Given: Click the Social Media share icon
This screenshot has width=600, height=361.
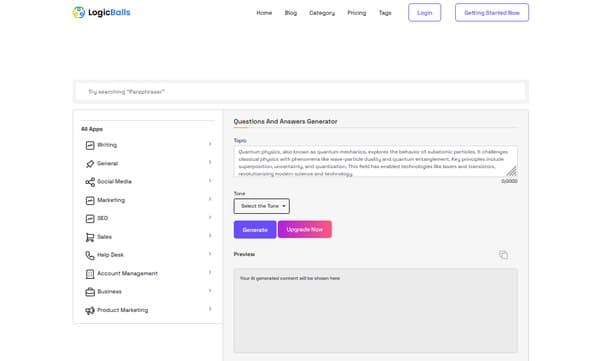Looking at the screenshot, I should 90,182.
